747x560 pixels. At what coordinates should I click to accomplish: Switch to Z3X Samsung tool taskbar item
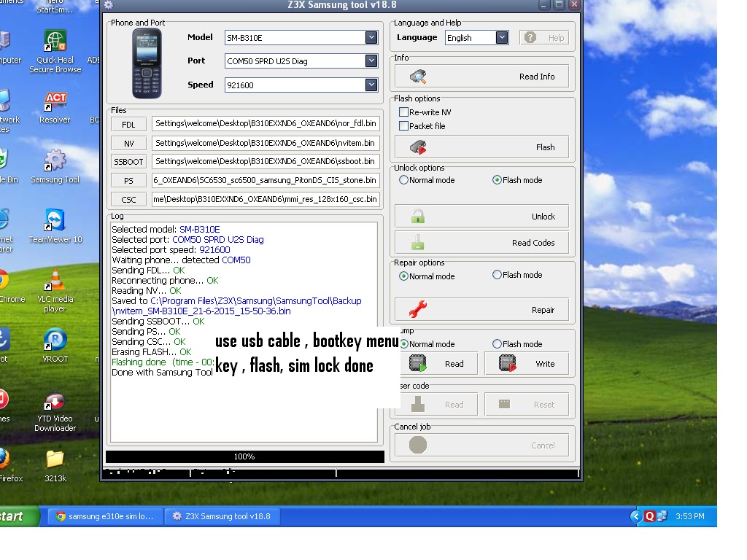(x=222, y=516)
